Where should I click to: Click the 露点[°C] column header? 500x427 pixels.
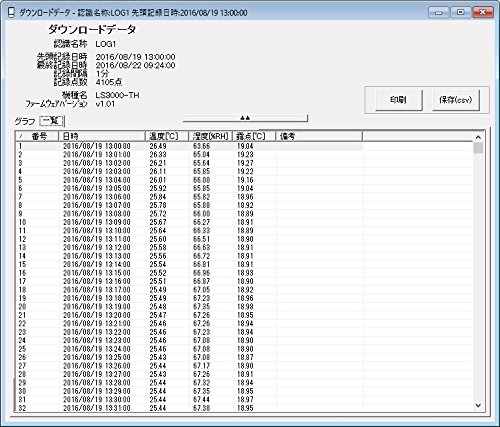(254, 136)
